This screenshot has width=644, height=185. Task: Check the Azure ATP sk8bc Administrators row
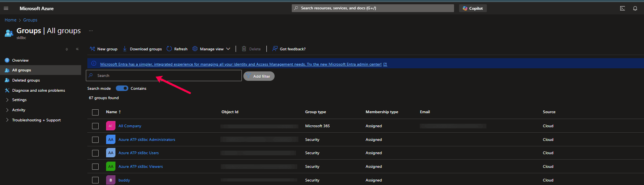(96, 140)
